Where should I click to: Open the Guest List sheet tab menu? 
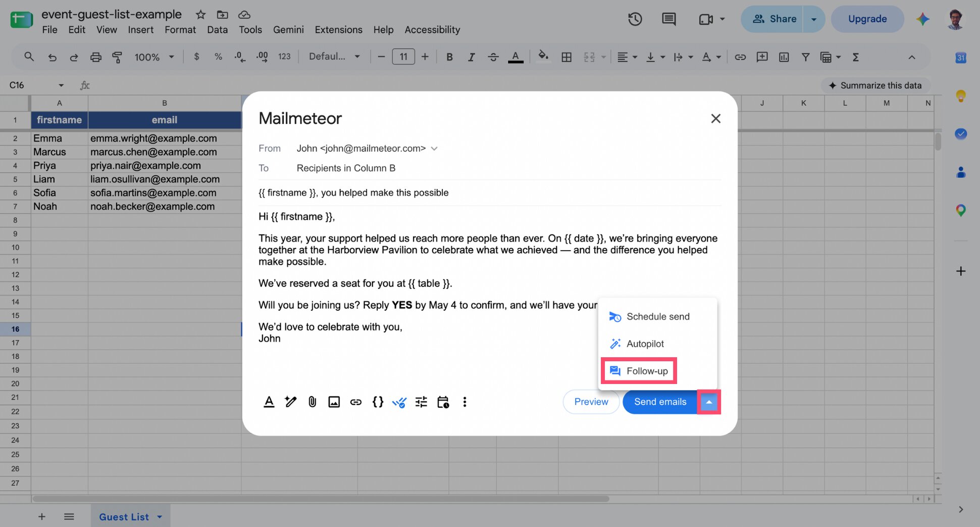click(160, 517)
